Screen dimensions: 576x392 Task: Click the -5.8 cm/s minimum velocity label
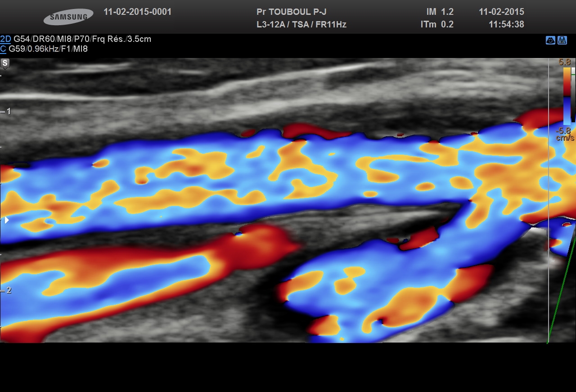(564, 134)
